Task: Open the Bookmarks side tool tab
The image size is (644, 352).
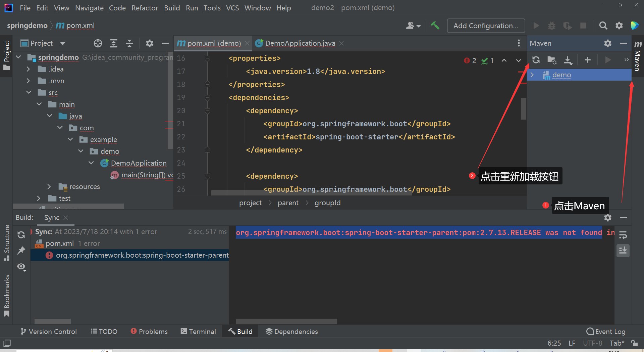Action: (6, 296)
